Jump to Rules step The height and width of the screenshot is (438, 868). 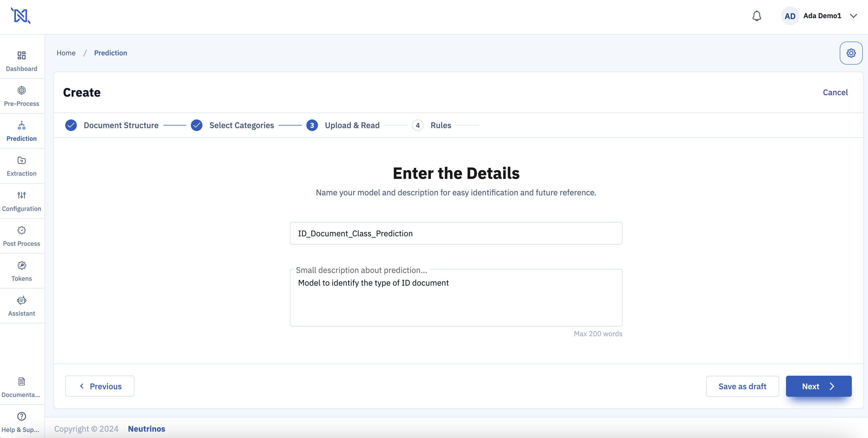coord(441,125)
